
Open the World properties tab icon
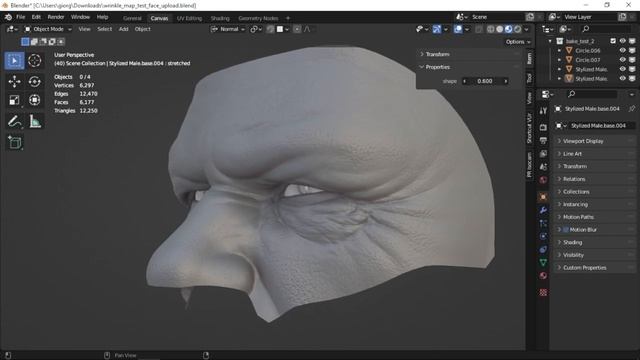pyautogui.click(x=543, y=180)
